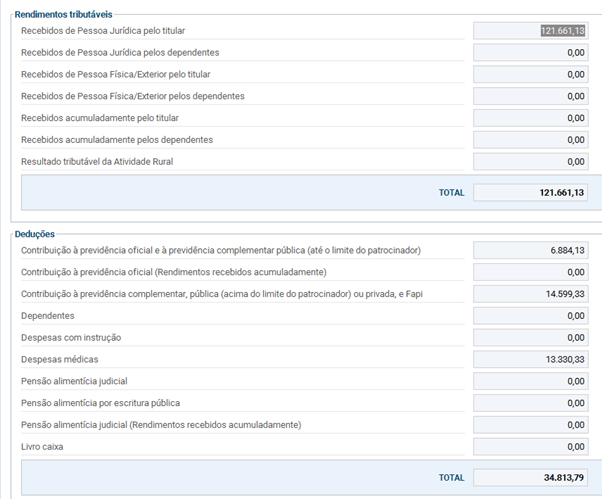This screenshot has height=499, width=602.
Task: Select Recebidos acumuladamente pelos dependentes field
Action: click(530, 140)
